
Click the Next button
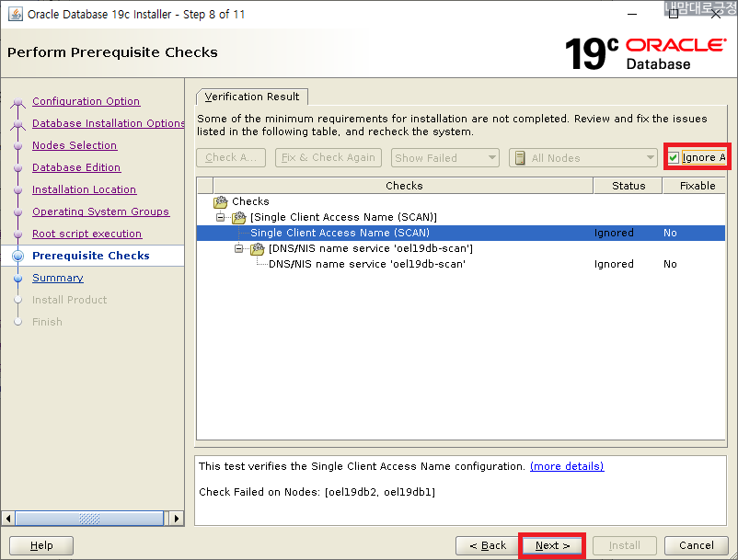click(x=552, y=545)
